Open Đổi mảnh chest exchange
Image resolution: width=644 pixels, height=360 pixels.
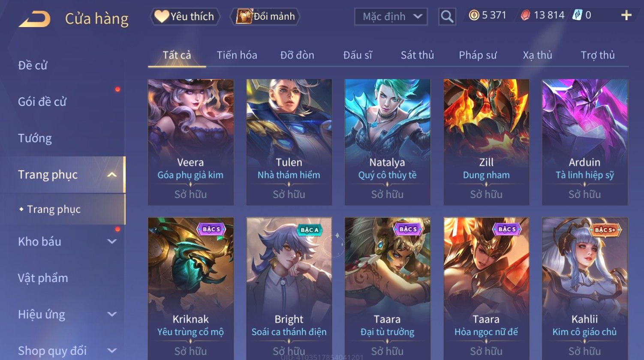pyautogui.click(x=265, y=17)
